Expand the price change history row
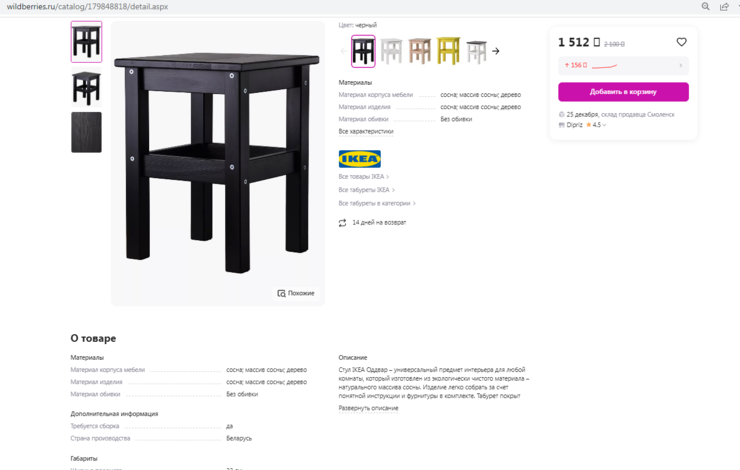 tap(623, 65)
